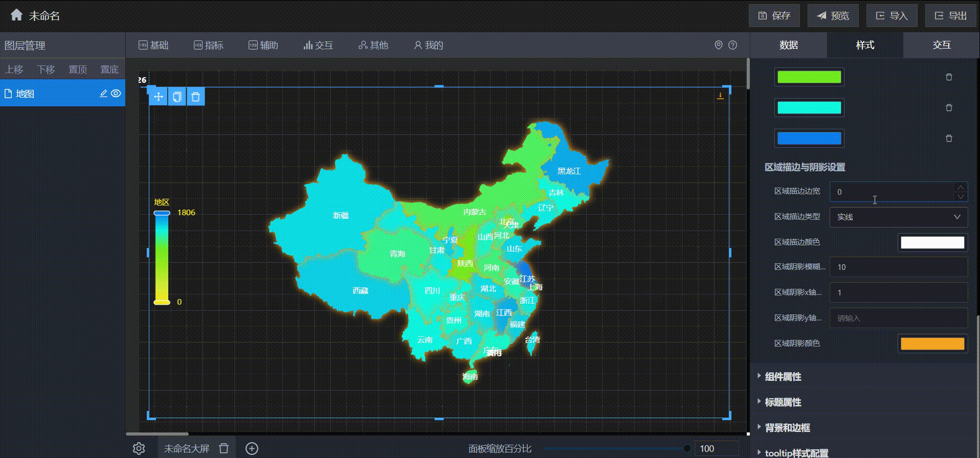This screenshot has height=458, width=980.
Task: Click 置底 to send layer to bottom
Action: click(x=109, y=70)
